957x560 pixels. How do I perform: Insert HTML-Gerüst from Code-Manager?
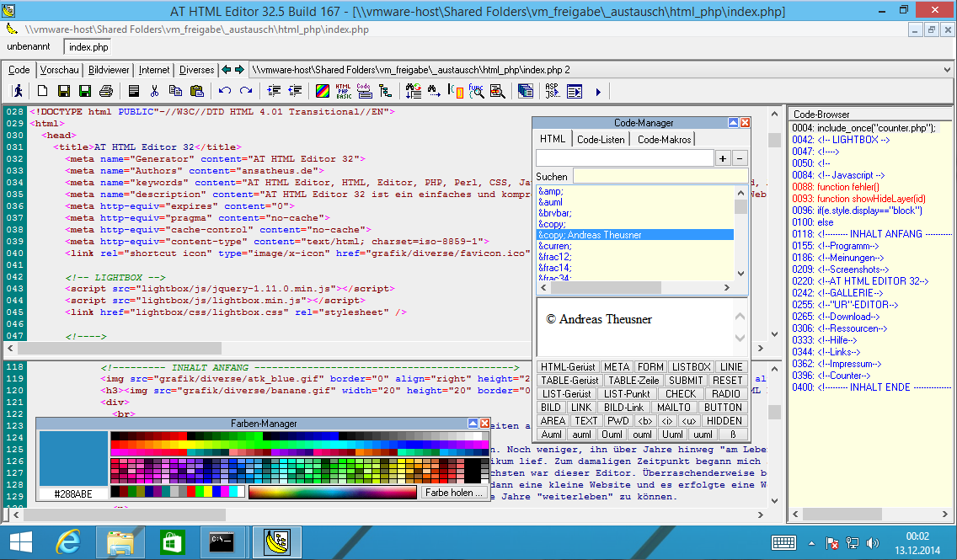pos(568,367)
